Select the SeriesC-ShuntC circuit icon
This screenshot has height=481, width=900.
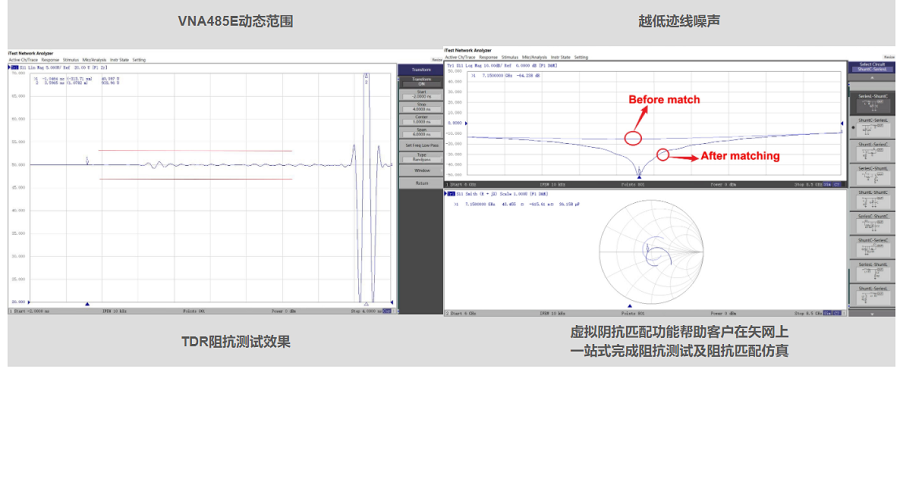click(871, 221)
